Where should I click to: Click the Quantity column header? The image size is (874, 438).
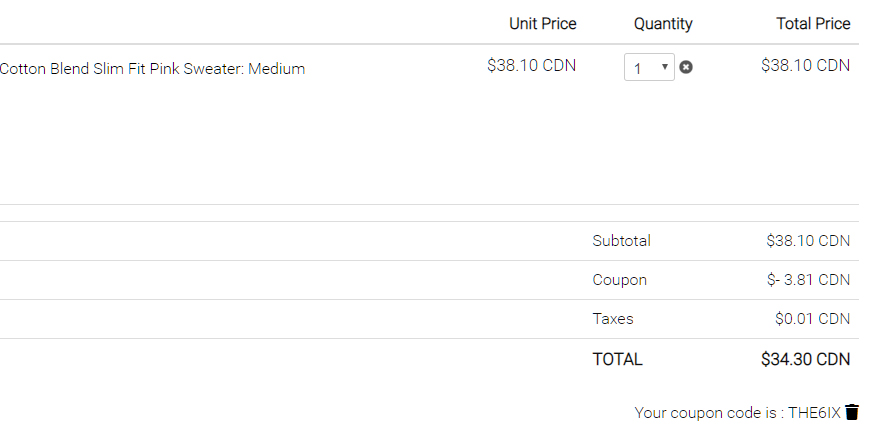pyautogui.click(x=663, y=24)
